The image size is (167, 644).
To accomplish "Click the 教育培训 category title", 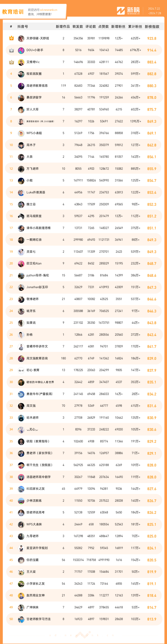I will (13, 12).
